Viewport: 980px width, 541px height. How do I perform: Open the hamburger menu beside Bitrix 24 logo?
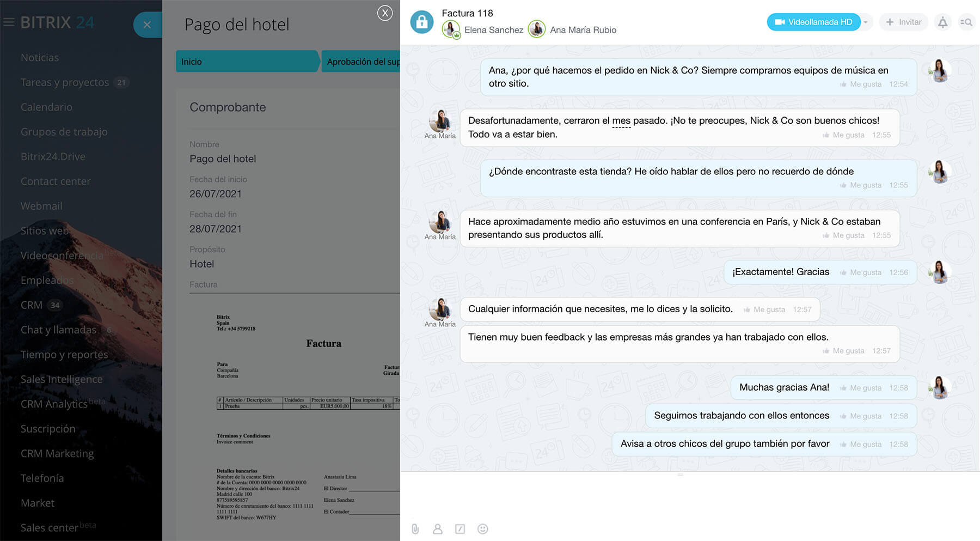pos(9,22)
